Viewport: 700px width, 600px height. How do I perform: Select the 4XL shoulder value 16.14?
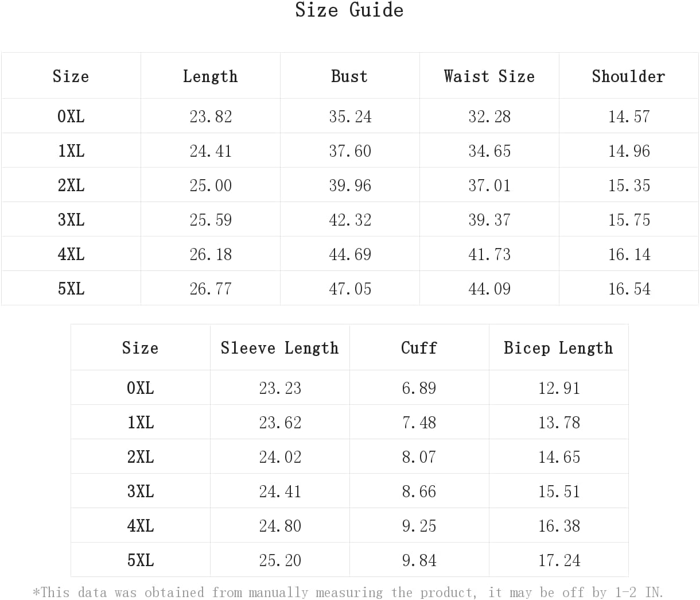coord(629,254)
